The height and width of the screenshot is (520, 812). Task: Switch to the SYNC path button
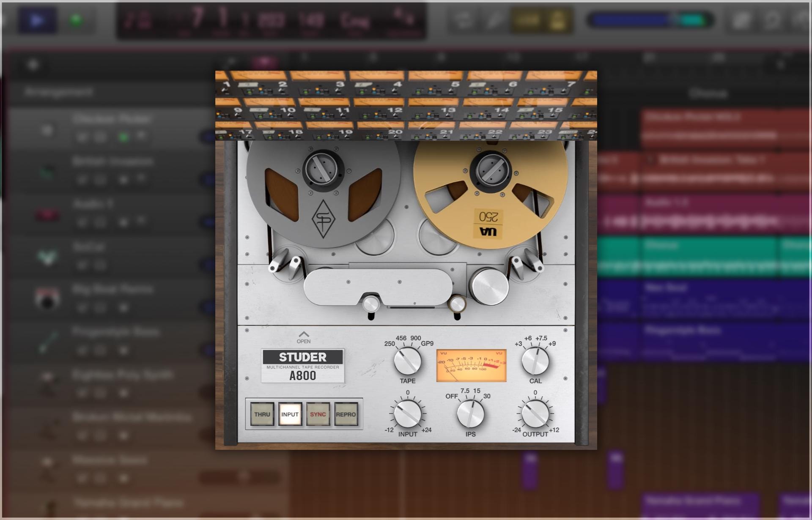click(x=318, y=414)
